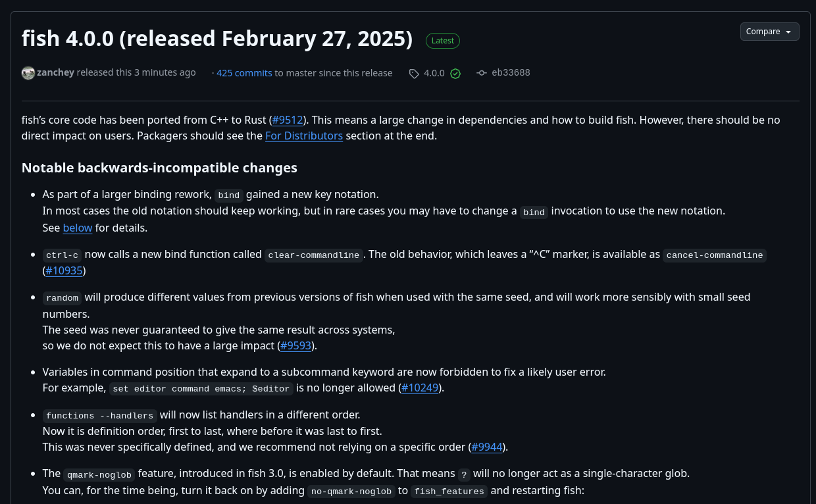Open issue #9593 about random seed
Viewport: 816px width, 504px height.
click(x=296, y=345)
